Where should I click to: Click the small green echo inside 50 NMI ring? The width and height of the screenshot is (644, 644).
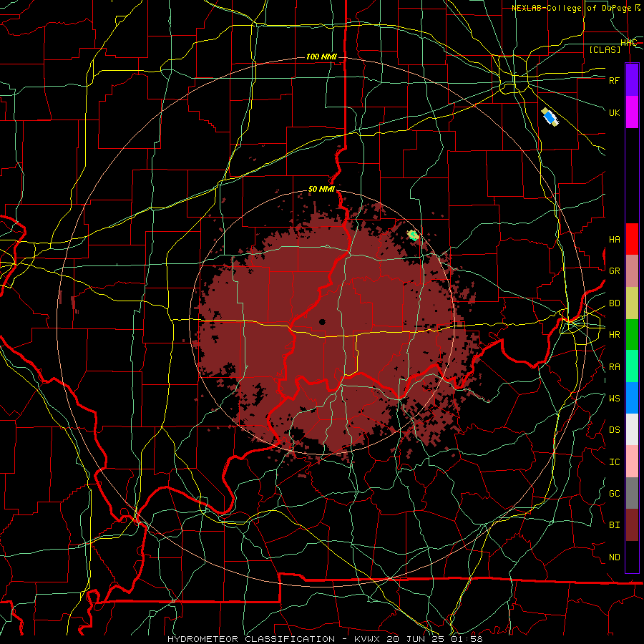tap(413, 235)
